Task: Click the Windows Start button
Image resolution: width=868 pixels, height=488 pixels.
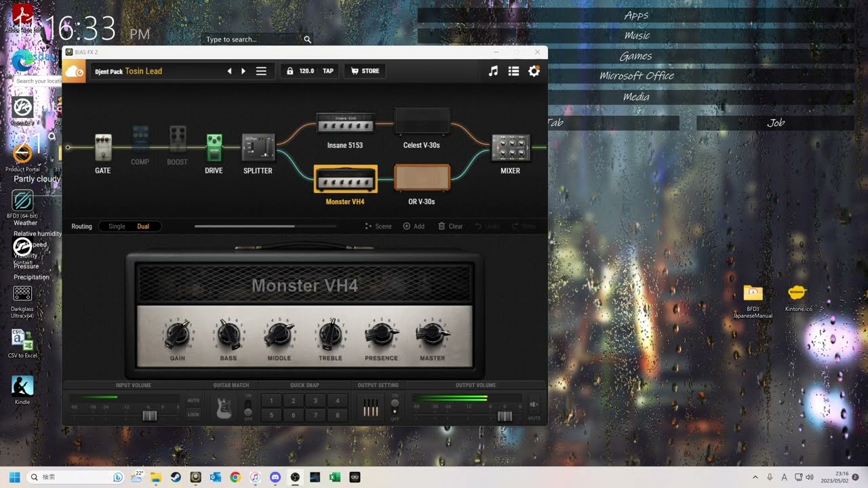Action: [14, 477]
